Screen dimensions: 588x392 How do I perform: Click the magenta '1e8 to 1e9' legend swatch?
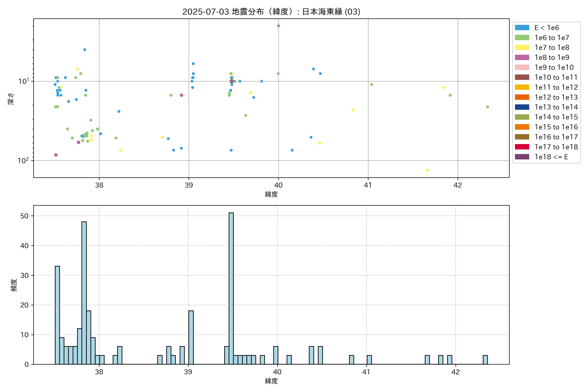click(522, 57)
